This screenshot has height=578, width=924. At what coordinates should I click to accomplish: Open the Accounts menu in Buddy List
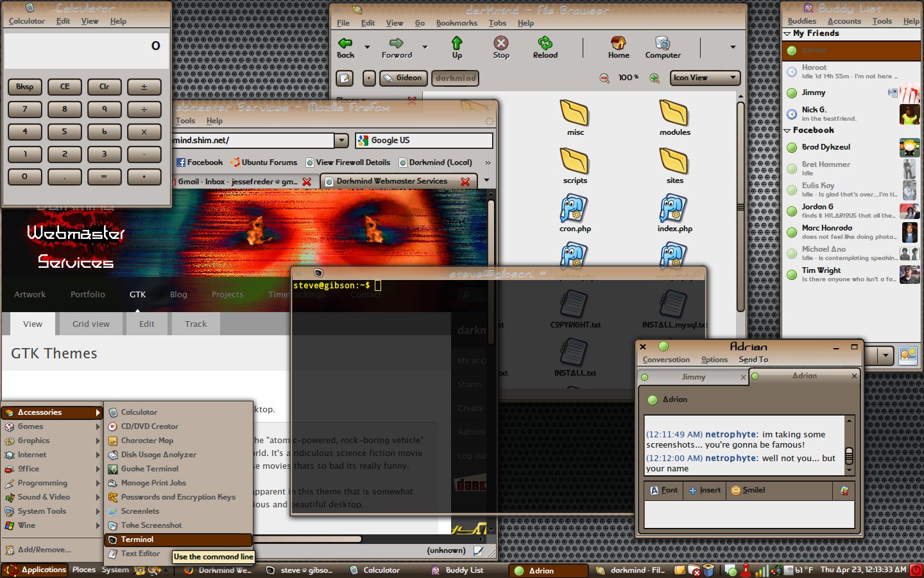[844, 21]
